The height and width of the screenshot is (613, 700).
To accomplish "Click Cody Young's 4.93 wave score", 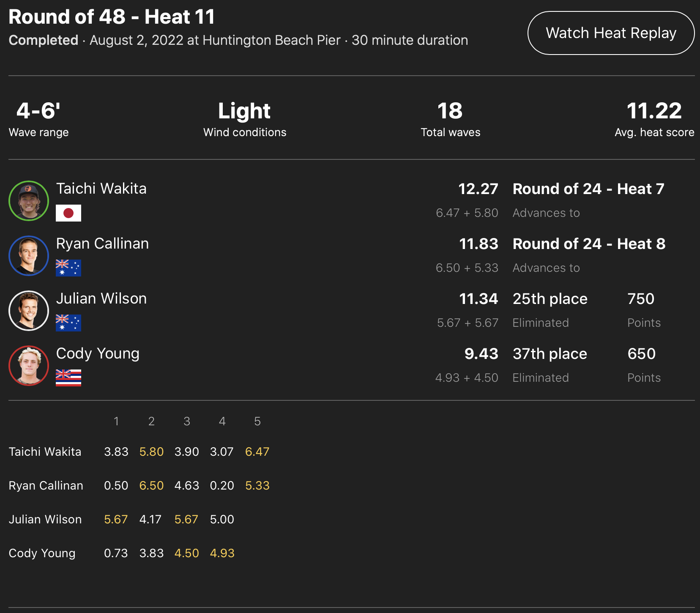I will coord(222,553).
